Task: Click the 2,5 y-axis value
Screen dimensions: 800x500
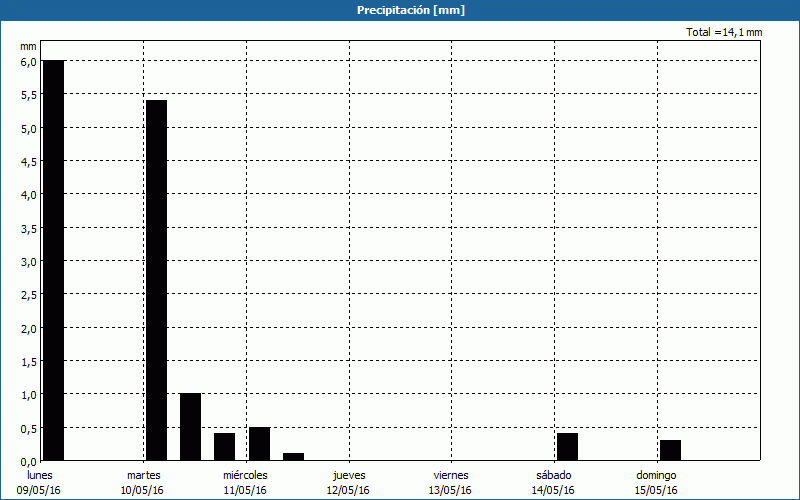Action: click(x=29, y=295)
